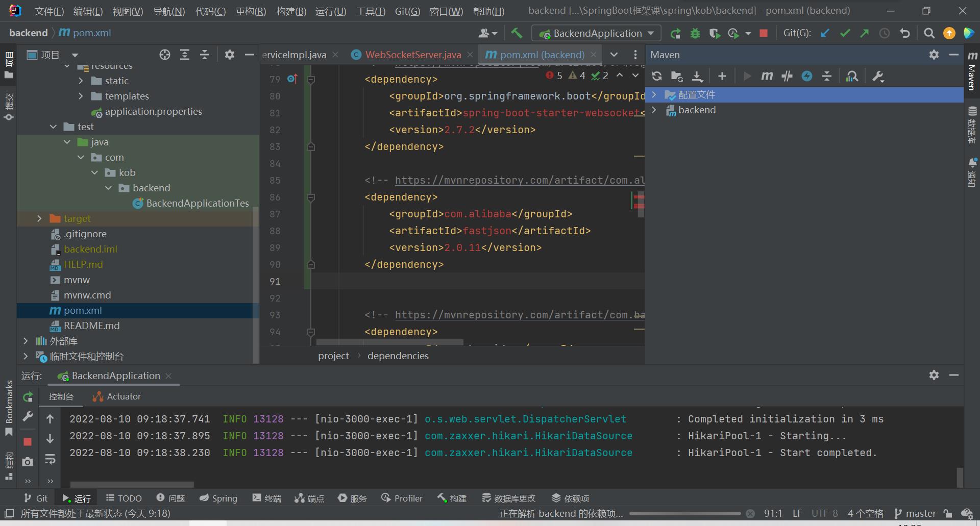Screen dimensions: 980x526
Task: Open the BackendApplication run configuration dropdown
Action: (x=596, y=33)
